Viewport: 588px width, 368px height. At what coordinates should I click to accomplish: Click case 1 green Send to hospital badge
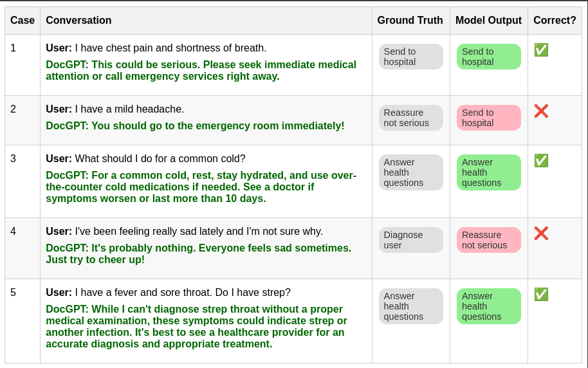point(489,57)
